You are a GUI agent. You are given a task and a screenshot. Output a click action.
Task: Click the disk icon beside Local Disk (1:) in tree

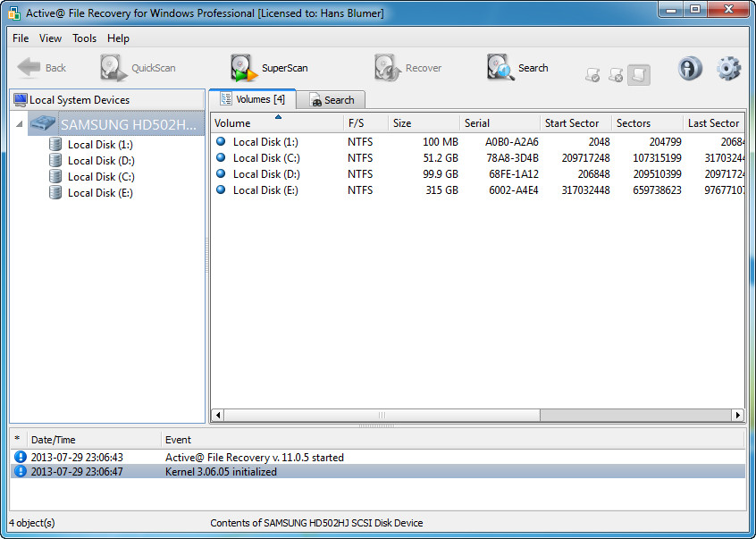[55, 144]
